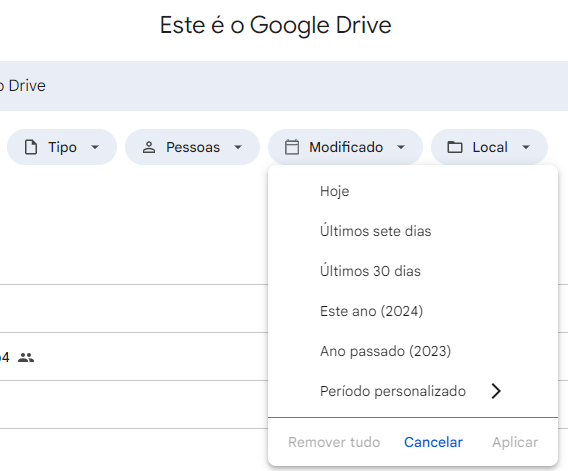
Task: Click the Pessoas filter label
Action: point(193,147)
